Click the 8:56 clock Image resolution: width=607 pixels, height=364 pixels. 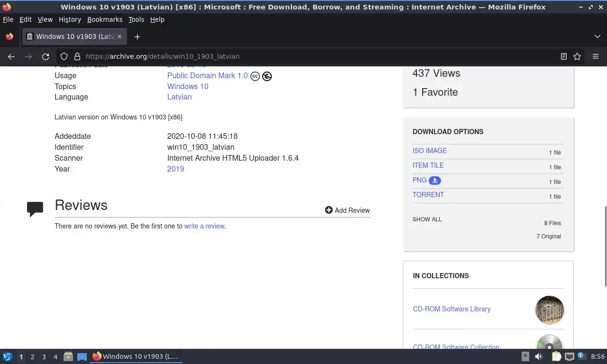(x=598, y=356)
